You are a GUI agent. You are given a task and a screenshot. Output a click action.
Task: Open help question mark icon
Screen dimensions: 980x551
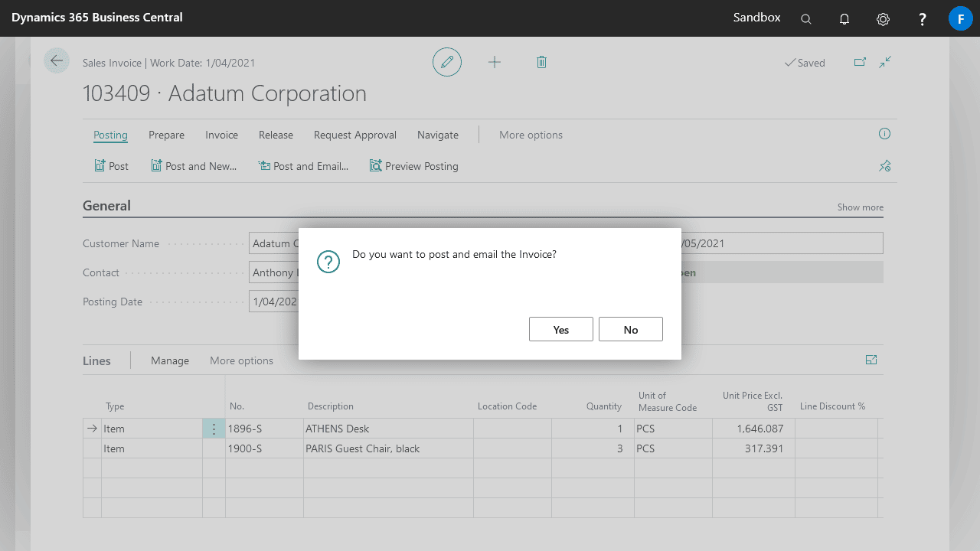pos(923,19)
